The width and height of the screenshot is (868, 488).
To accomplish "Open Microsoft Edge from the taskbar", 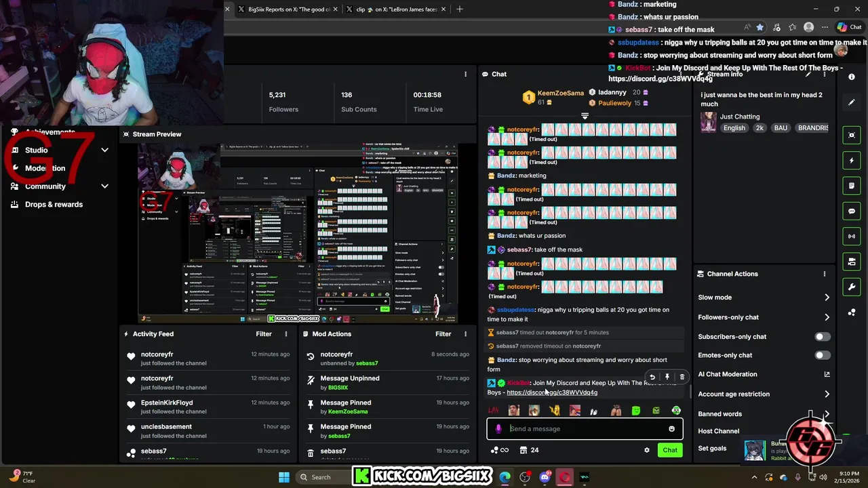I will pyautogui.click(x=505, y=477).
